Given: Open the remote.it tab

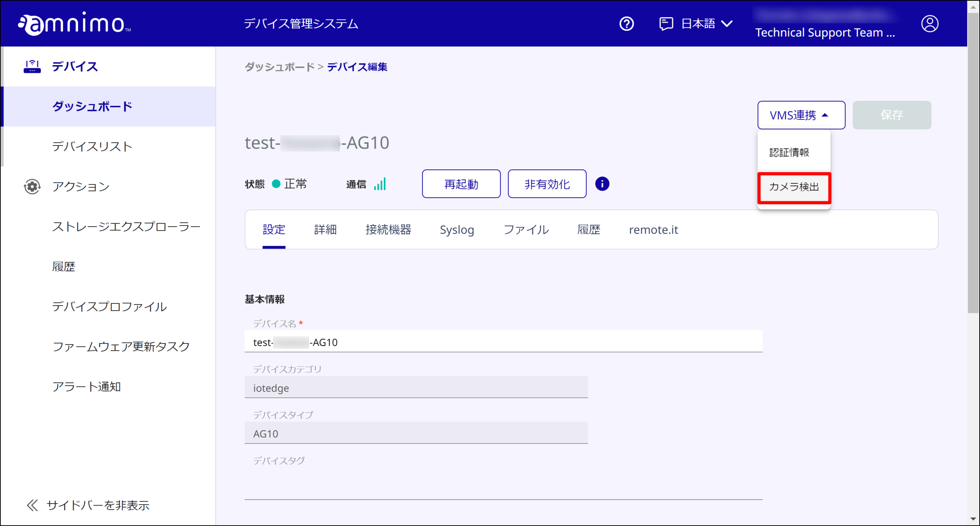Looking at the screenshot, I should tap(653, 229).
